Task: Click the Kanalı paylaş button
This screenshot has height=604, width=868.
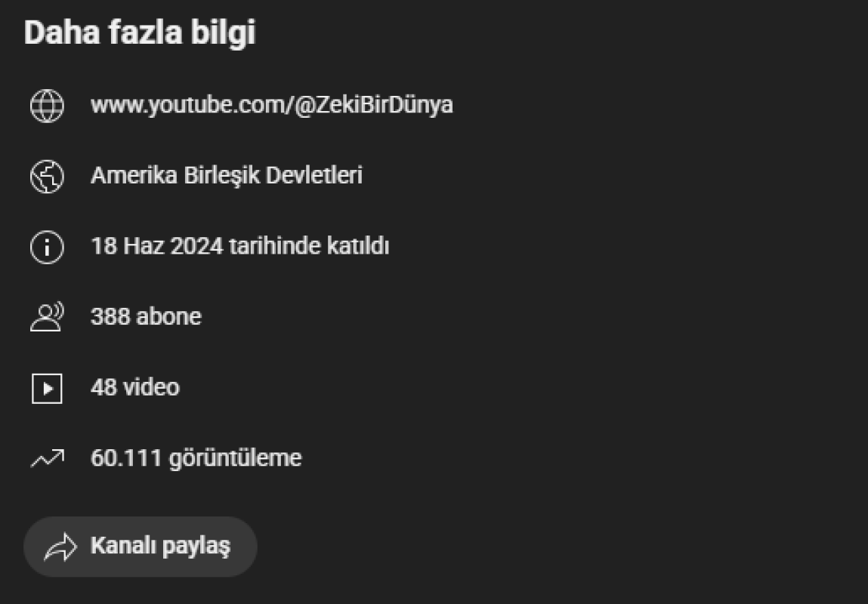Action: (x=141, y=547)
